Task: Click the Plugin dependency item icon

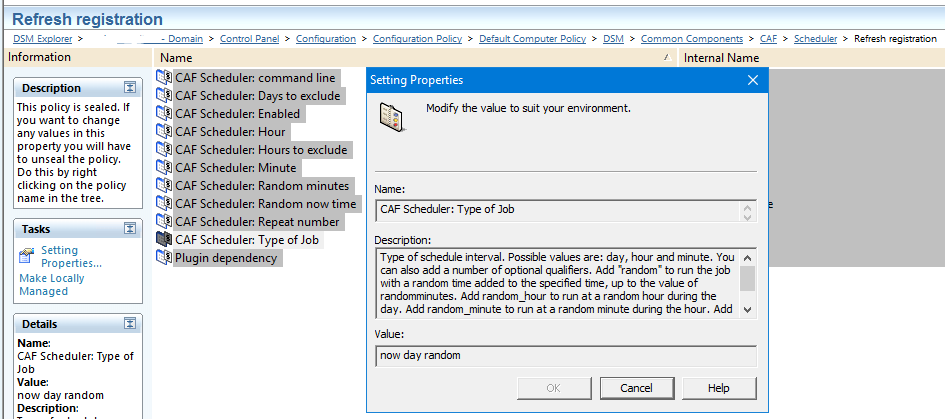Action: pyautogui.click(x=164, y=258)
